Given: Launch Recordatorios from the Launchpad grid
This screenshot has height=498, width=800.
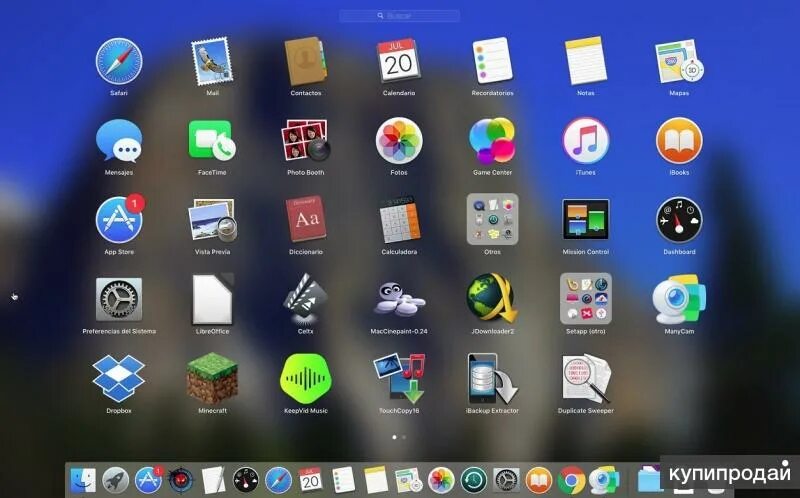Looking at the screenshot, I should [x=492, y=61].
